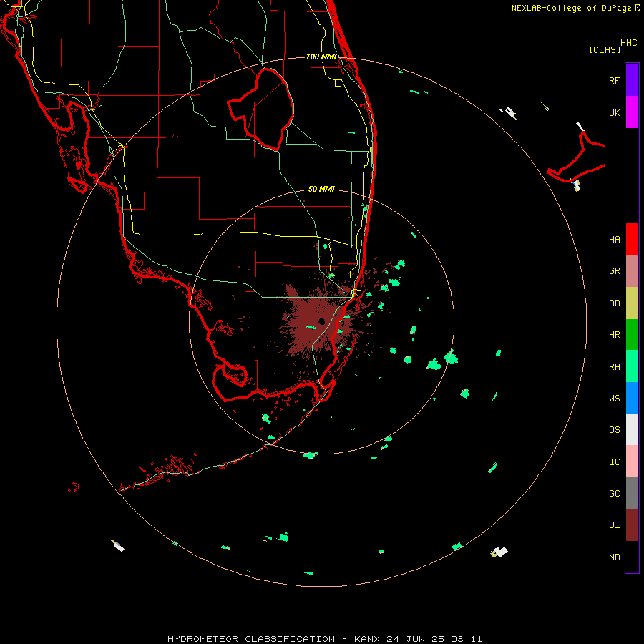Click the "HHC" product label
Screen dimensions: 644x644
628,43
